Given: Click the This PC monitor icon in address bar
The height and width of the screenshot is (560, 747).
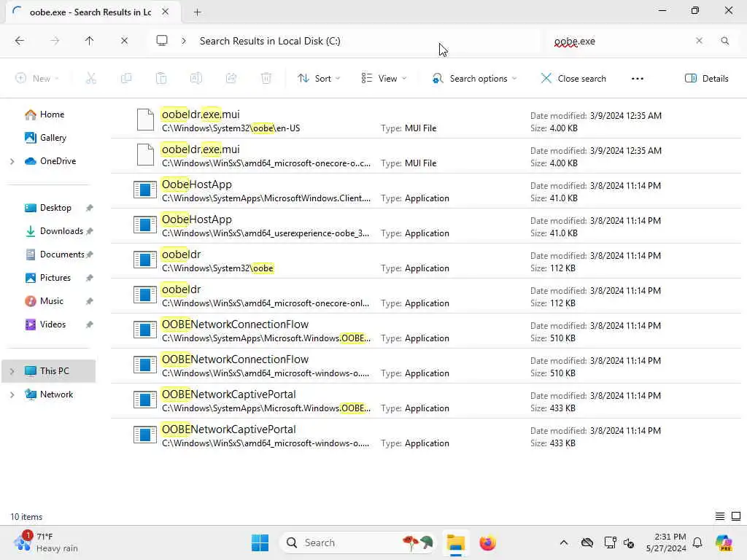Looking at the screenshot, I should [x=162, y=41].
